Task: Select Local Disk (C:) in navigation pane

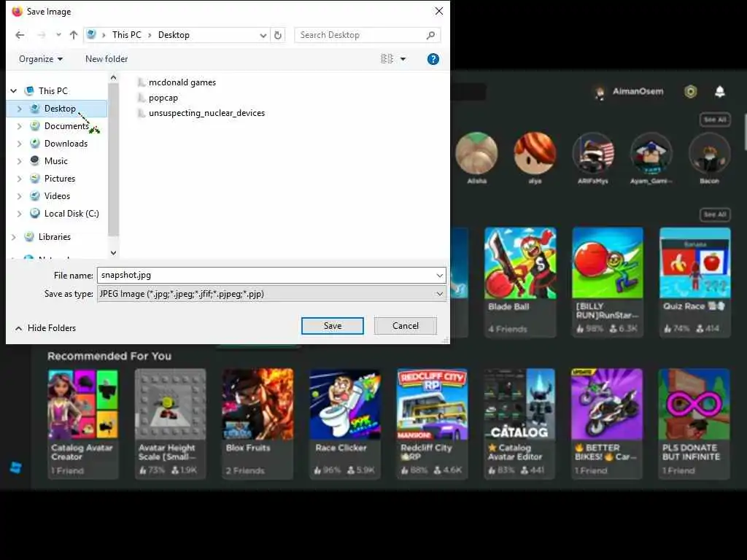Action: tap(71, 214)
